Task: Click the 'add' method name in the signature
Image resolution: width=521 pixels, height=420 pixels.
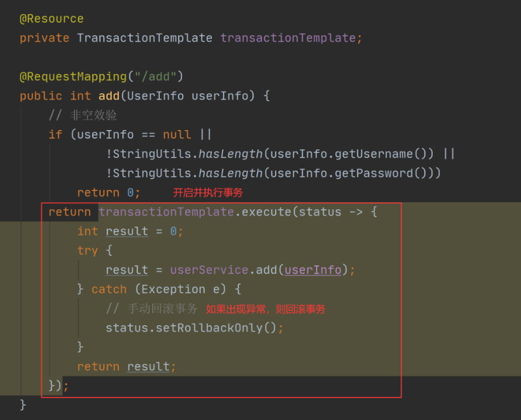Action: [x=109, y=96]
